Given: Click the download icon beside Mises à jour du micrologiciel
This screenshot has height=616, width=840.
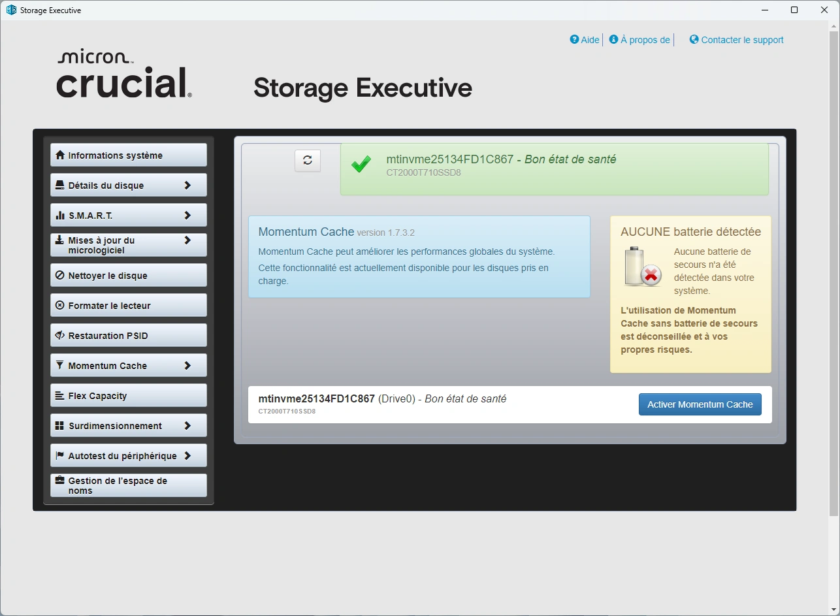Looking at the screenshot, I should tap(60, 240).
